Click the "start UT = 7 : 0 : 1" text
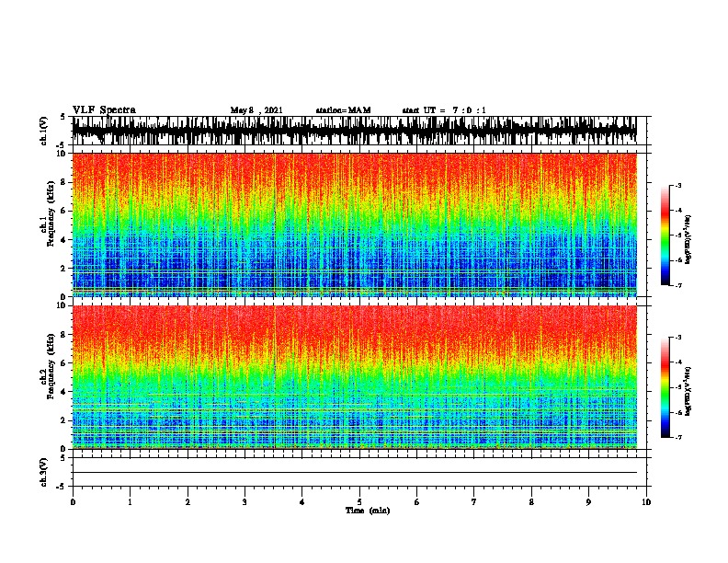Viewport: 728px width, 563px height. [444, 110]
